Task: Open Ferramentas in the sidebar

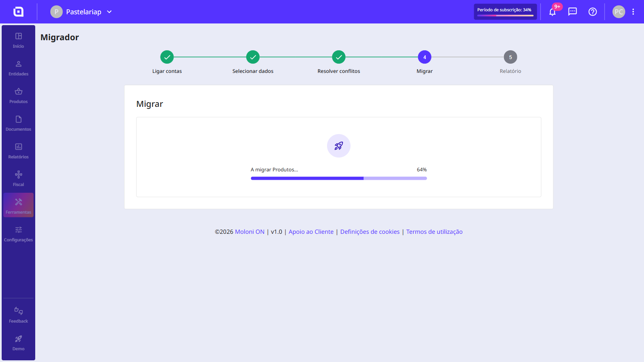Action: click(x=18, y=205)
